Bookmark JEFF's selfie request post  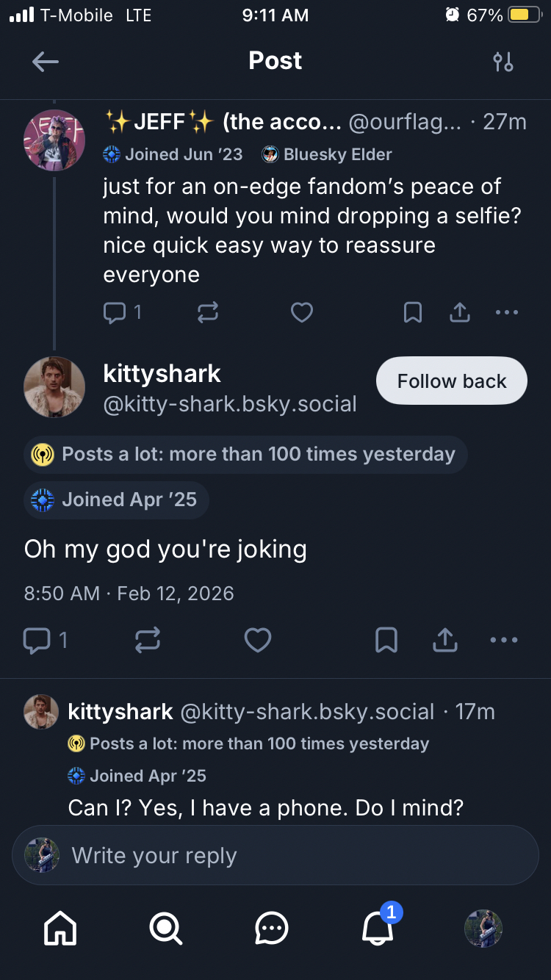(413, 313)
